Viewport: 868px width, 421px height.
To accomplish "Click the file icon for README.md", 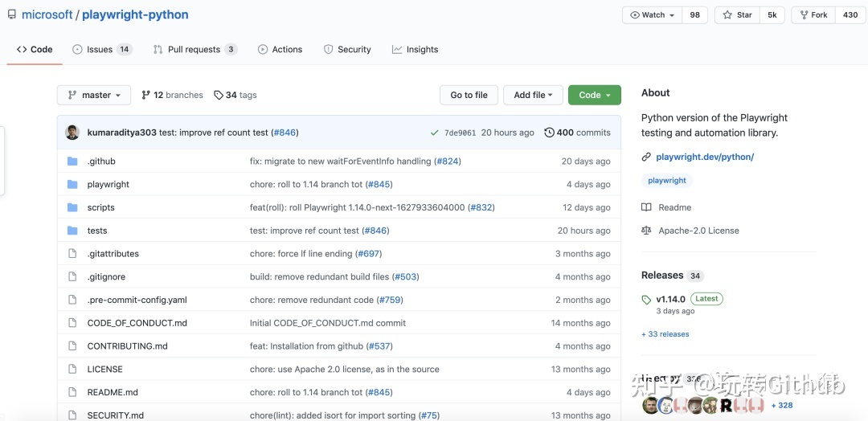I will point(72,392).
